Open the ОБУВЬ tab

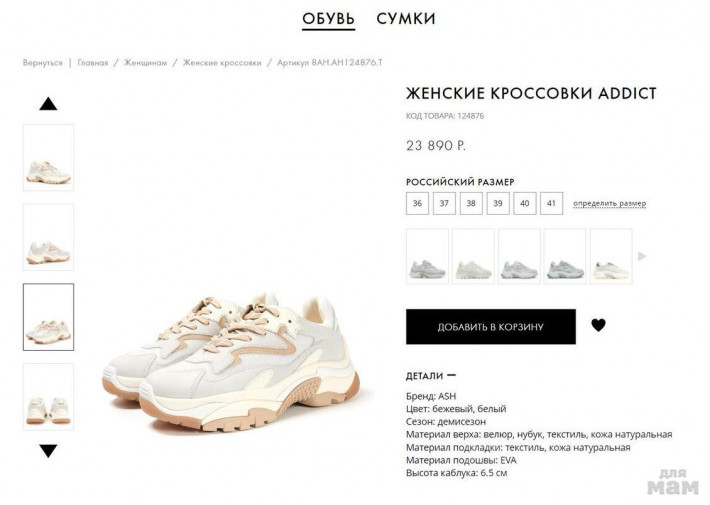(328, 19)
